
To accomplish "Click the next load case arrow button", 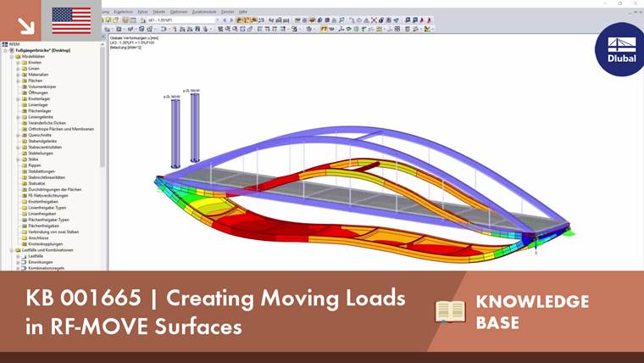I will pyautogui.click(x=231, y=20).
